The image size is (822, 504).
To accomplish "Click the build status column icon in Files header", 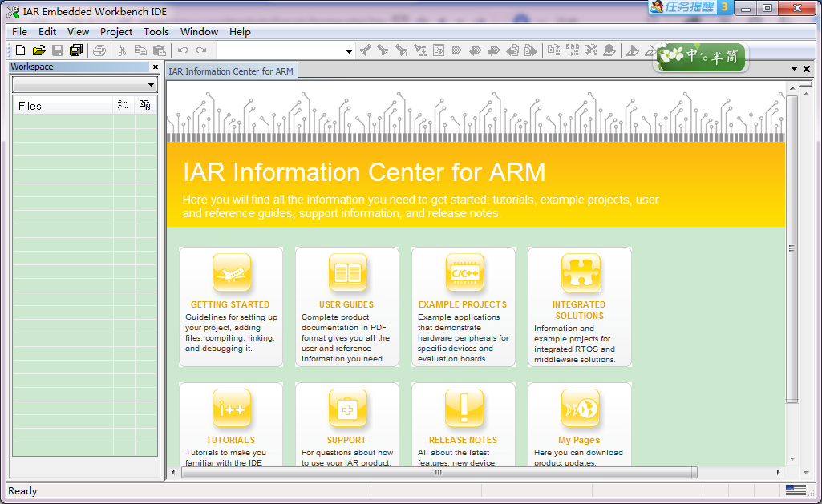I will click(x=144, y=105).
